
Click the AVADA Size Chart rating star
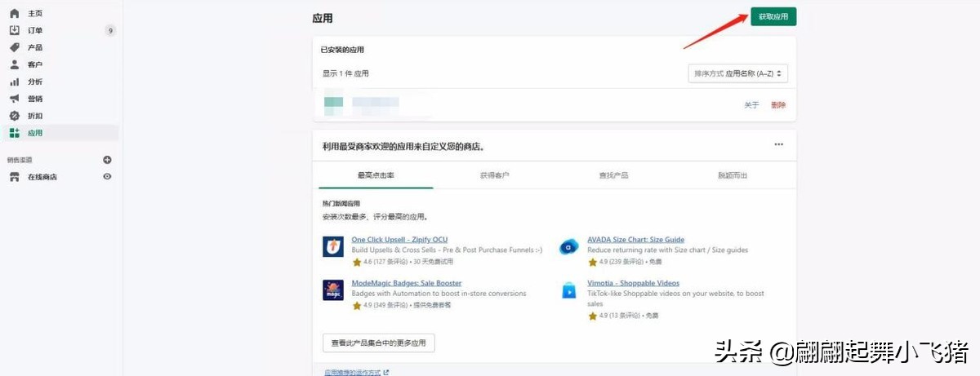592,262
